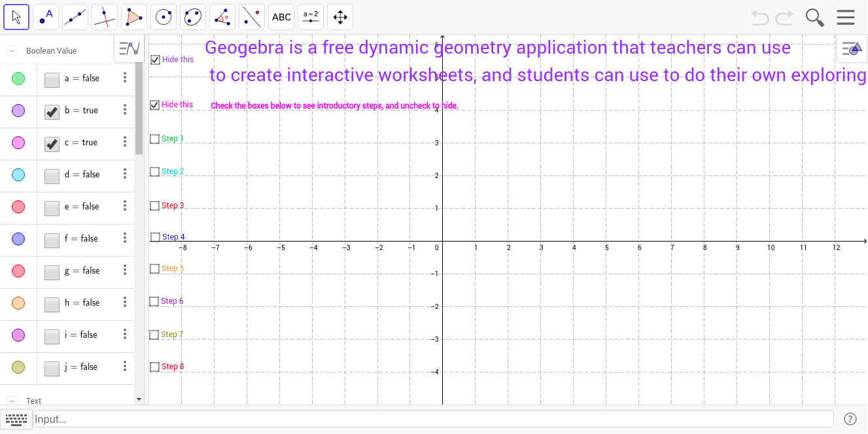Toggle visibility circle for f
Image resolution: width=868 pixels, height=434 pixels.
coord(18,239)
